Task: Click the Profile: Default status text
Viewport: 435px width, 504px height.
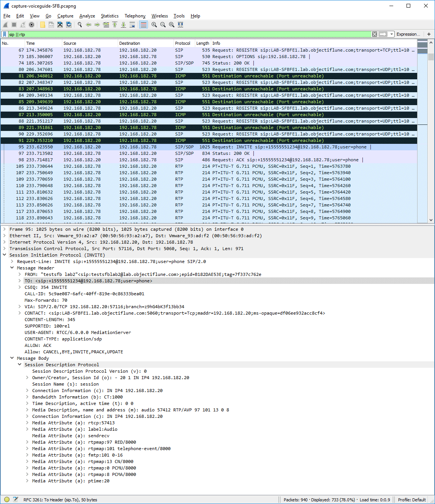Action: point(411,500)
